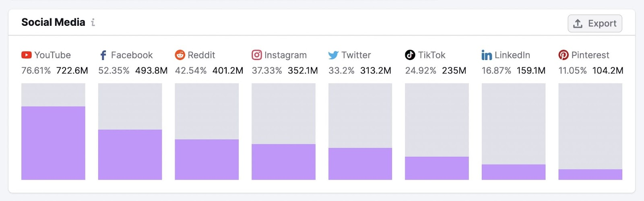Click the Pinterest logo icon
The height and width of the screenshot is (201, 644).
[x=563, y=55]
